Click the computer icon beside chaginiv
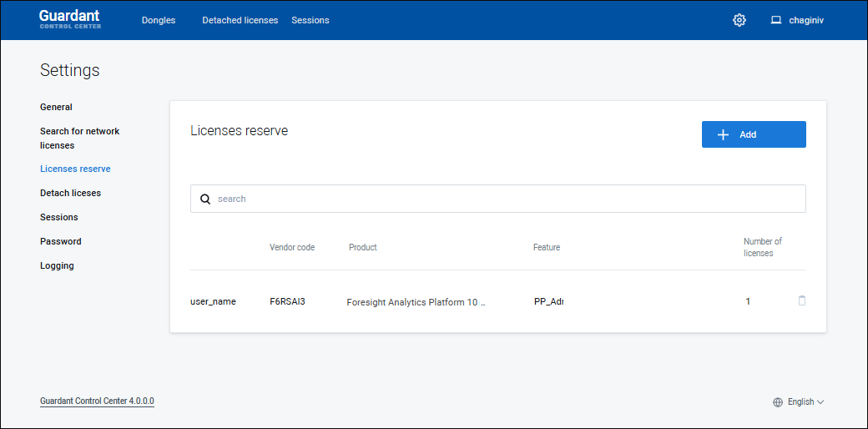Image resolution: width=868 pixels, height=429 pixels. click(x=775, y=20)
